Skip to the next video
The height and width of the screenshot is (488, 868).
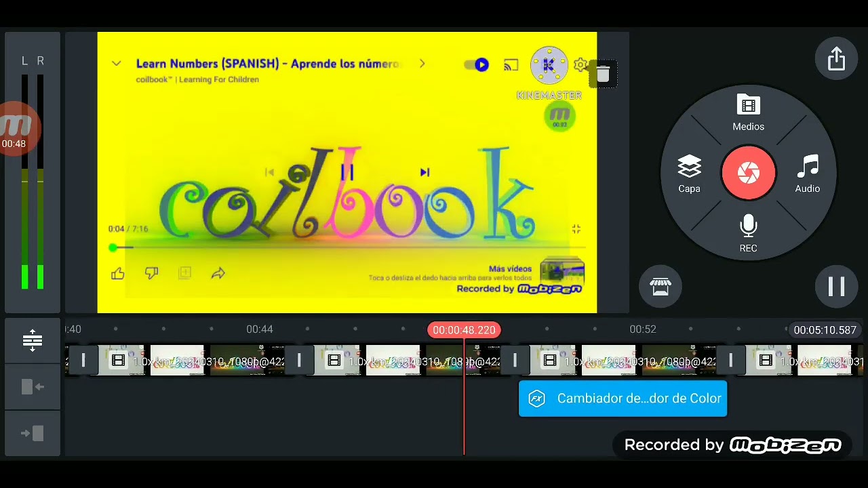[x=425, y=172]
